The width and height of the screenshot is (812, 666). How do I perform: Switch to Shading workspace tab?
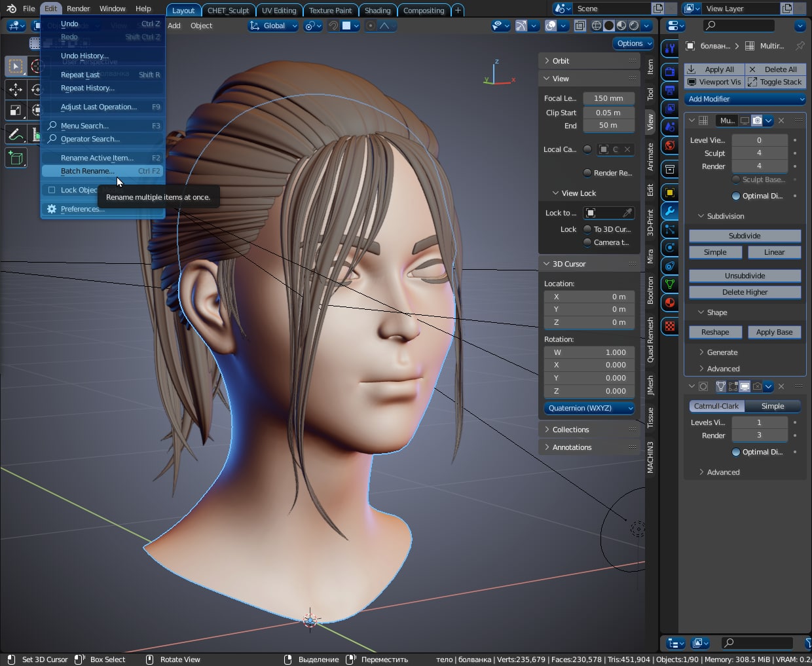click(377, 10)
